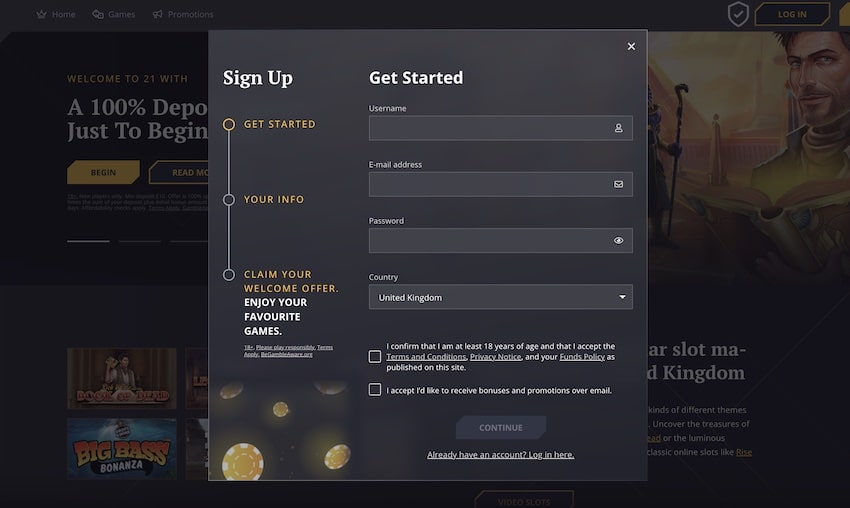The width and height of the screenshot is (850, 508).
Task: Go to the Games menu item
Action: [121, 15]
